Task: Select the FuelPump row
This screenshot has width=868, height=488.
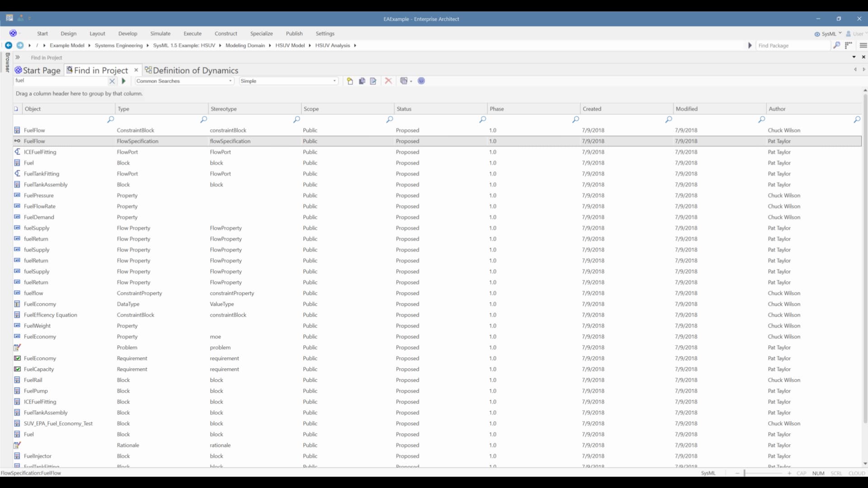Action: [437, 391]
